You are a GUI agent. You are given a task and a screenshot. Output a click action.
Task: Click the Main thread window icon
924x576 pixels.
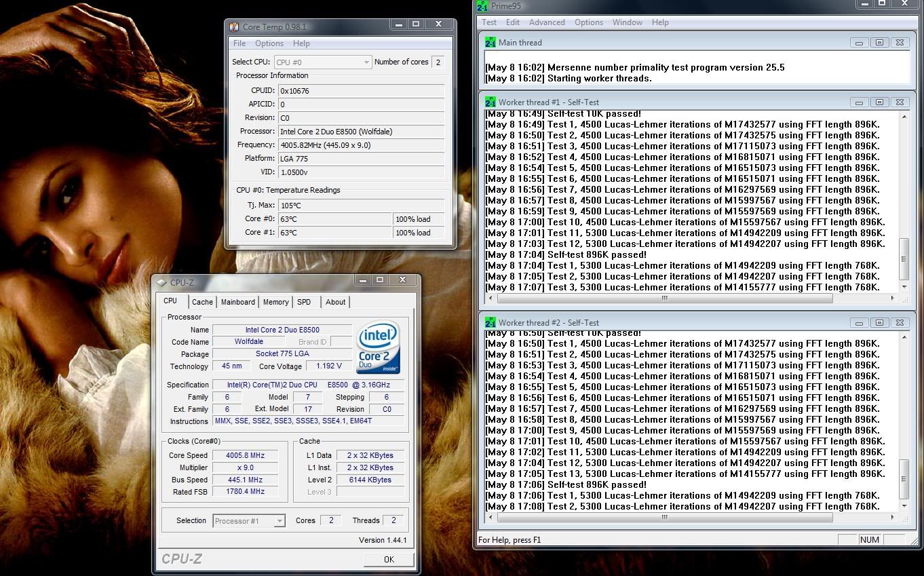490,42
